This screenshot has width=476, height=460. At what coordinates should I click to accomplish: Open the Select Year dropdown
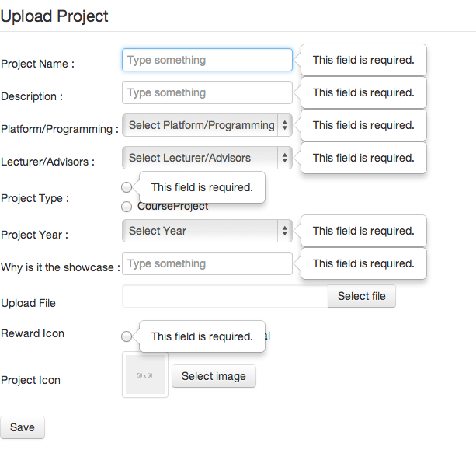click(x=207, y=231)
